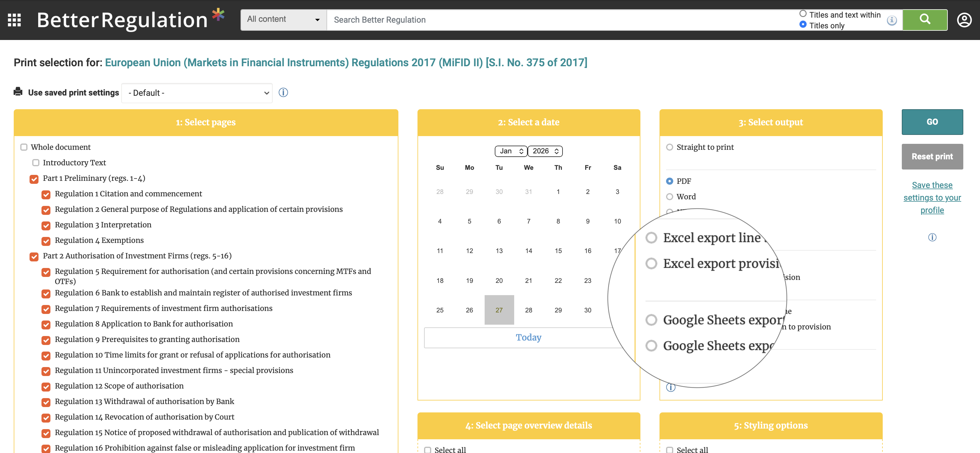
Task: Click the info icon beside the search title options
Action: pos(892,21)
